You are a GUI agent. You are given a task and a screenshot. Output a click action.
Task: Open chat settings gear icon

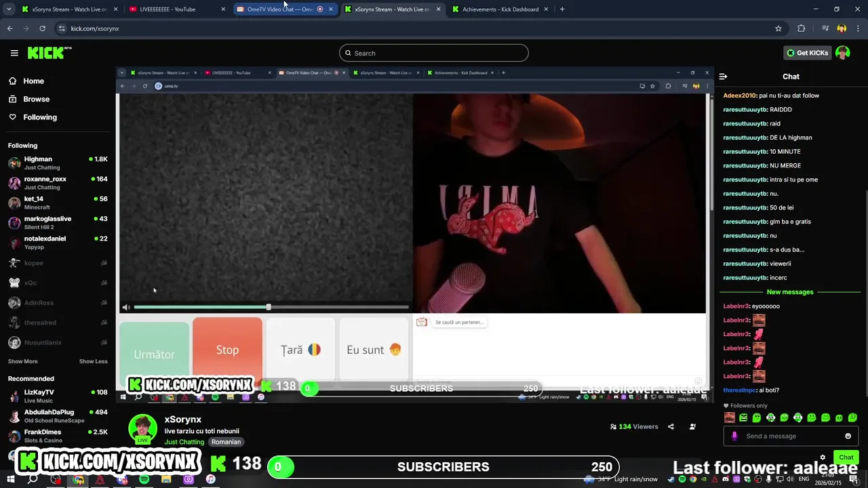823,457
